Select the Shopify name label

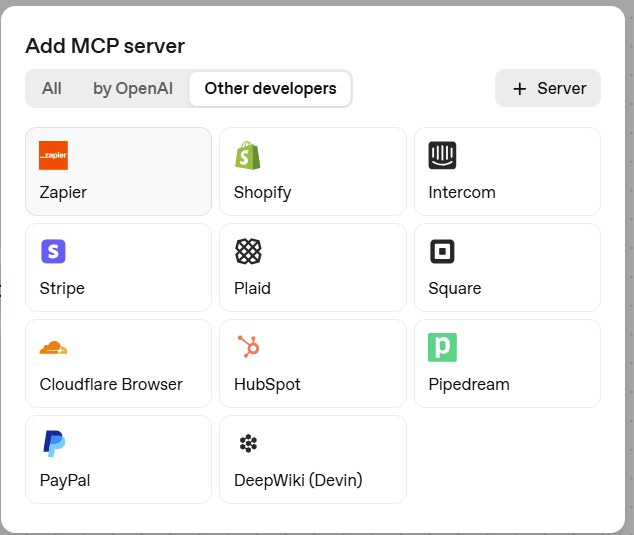pyautogui.click(x=262, y=193)
